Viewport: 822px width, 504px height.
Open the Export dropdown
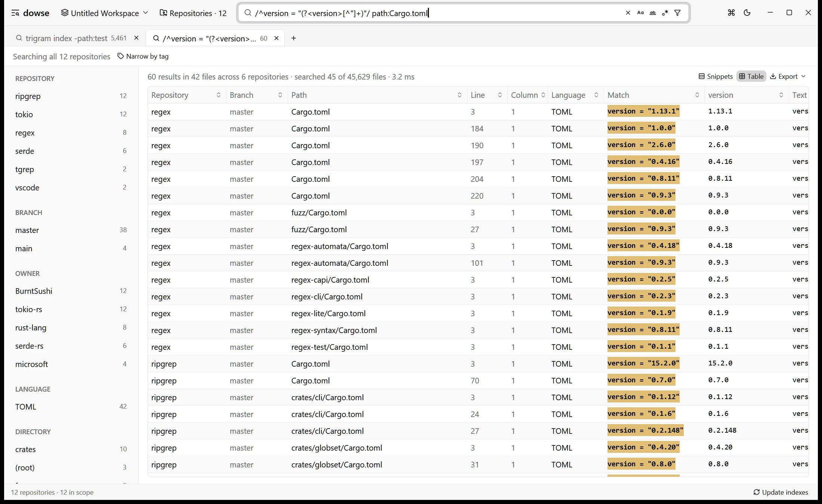pyautogui.click(x=788, y=77)
